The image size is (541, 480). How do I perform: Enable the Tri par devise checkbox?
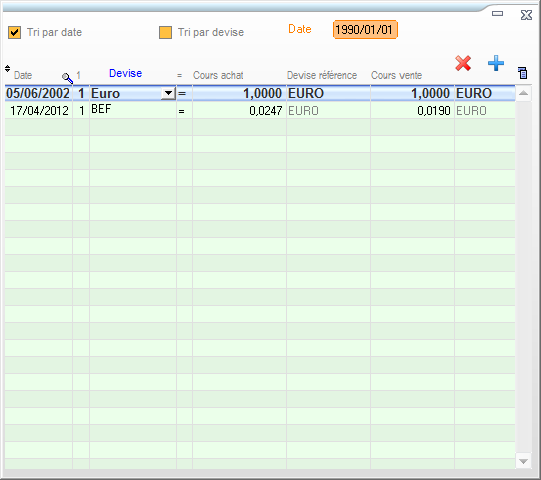[x=165, y=32]
